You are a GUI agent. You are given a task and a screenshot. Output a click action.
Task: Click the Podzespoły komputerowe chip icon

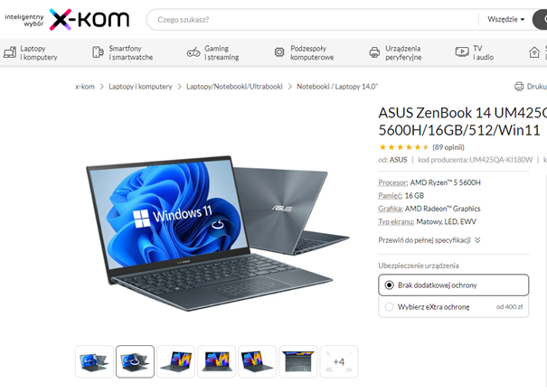(x=279, y=52)
